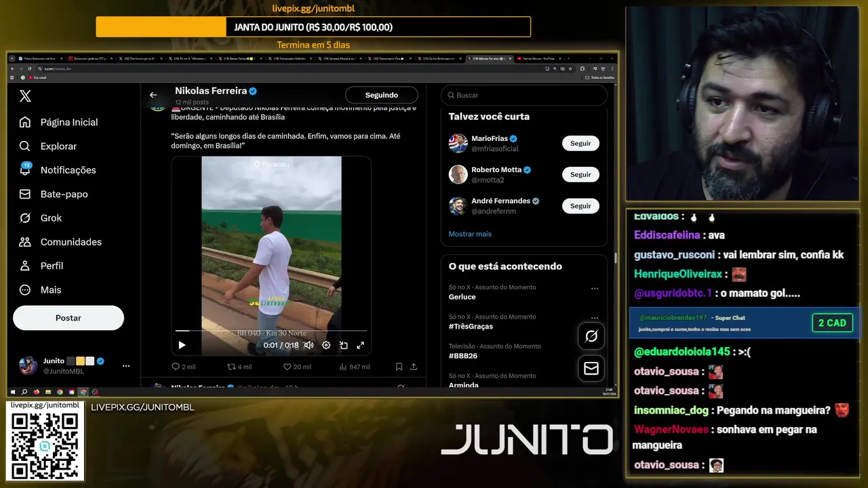Switch to the first browser tab
Image resolution: width=868 pixels, height=488 pixels.
click(41, 59)
